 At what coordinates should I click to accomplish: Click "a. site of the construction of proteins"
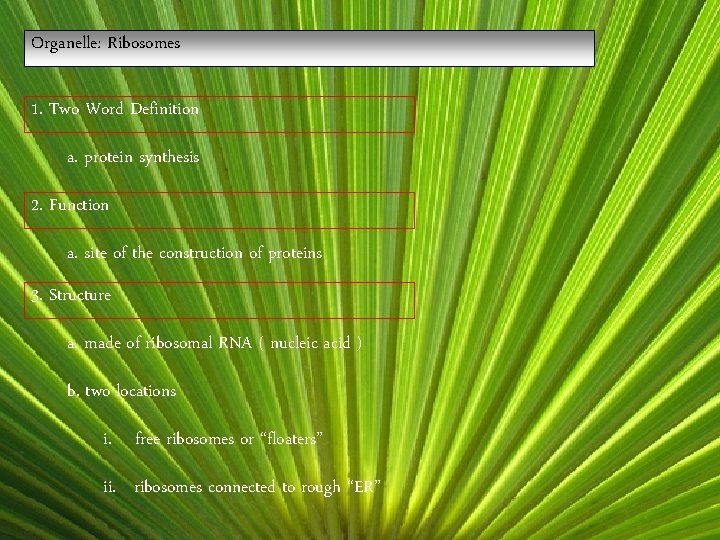[x=195, y=253]
